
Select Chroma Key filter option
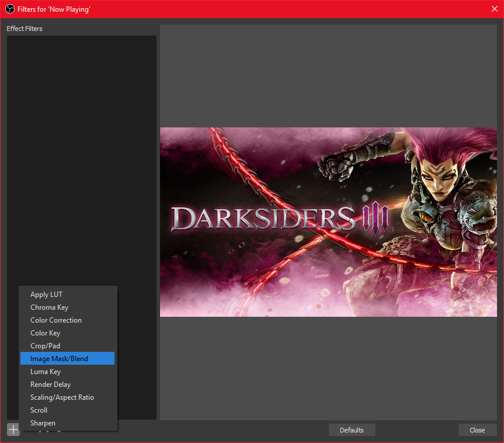coord(67,307)
